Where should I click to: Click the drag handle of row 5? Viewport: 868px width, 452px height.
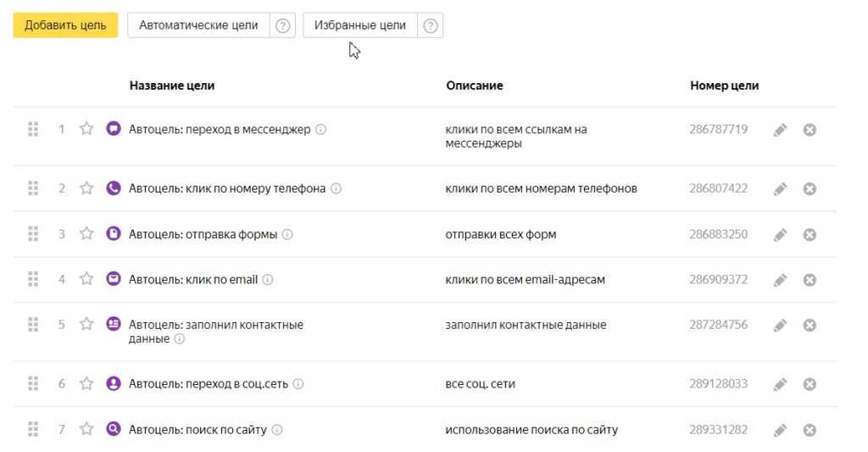coord(33,324)
